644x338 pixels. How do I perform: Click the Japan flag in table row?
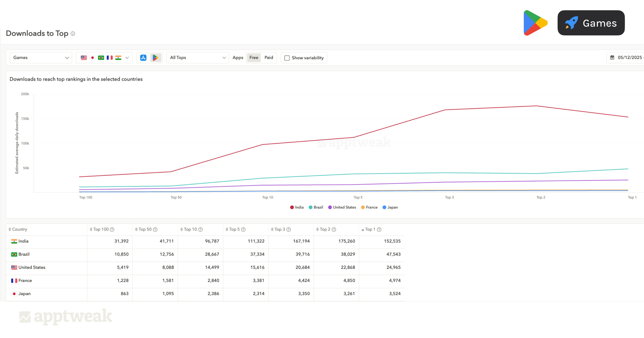tap(14, 294)
